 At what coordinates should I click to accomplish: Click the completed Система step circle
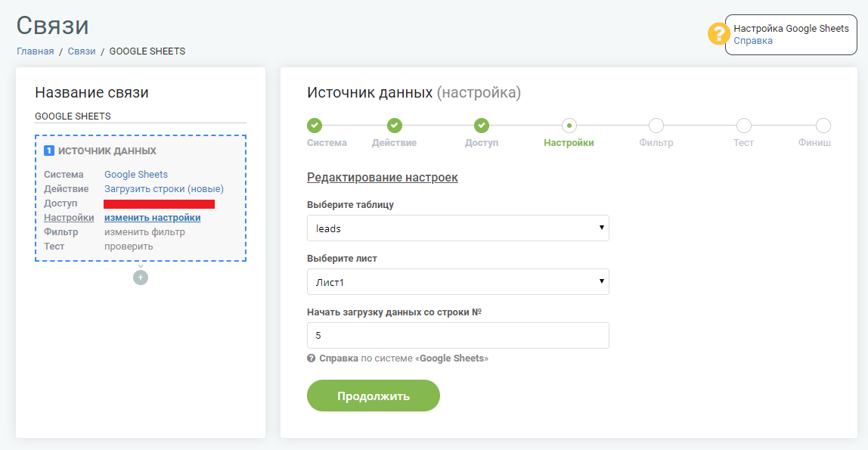pos(315,126)
